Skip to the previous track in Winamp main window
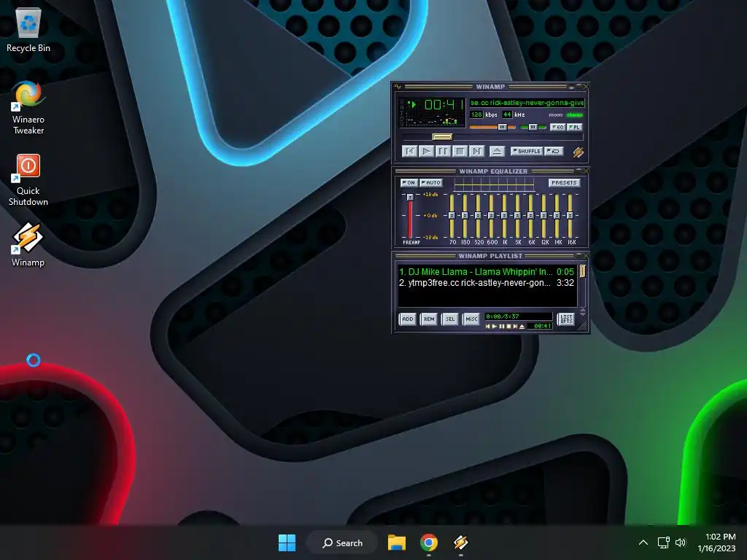The image size is (747, 560). pos(410,152)
